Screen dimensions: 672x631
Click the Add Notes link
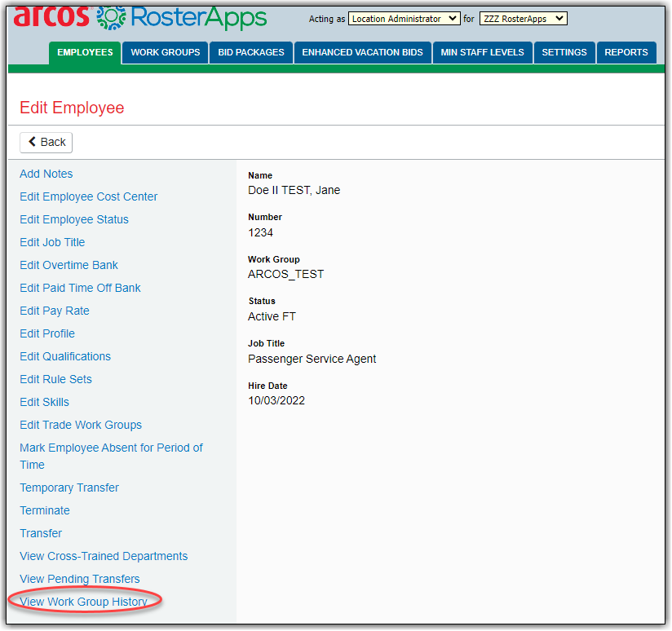(x=46, y=174)
